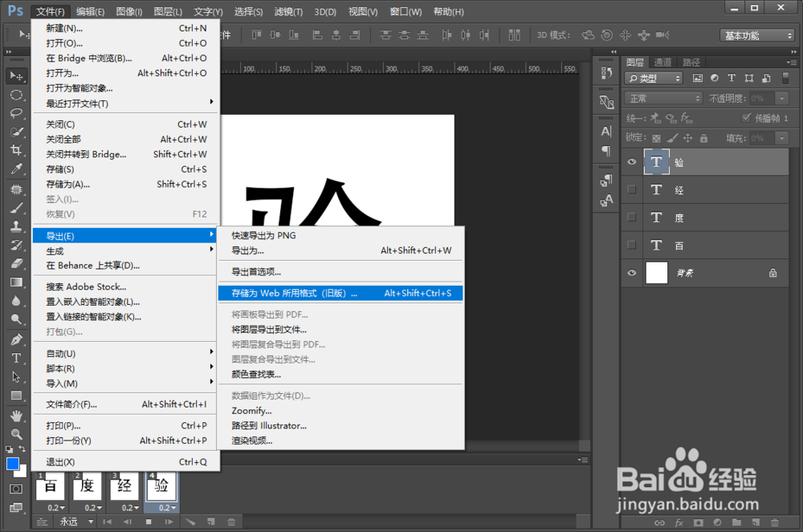This screenshot has width=803, height=532.
Task: Select the Zoom tool in toolbox
Action: [x=16, y=434]
